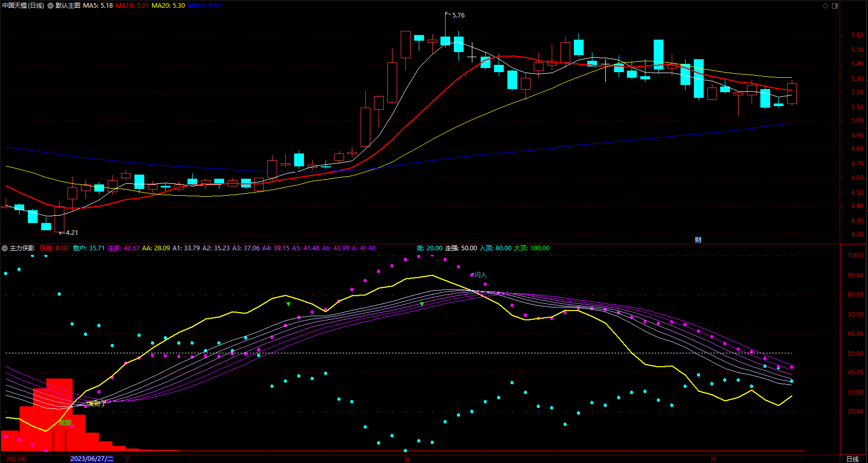Open dropdown arrow beside 默认主图
Screen dimensions: 868x463
(x=50, y=6)
